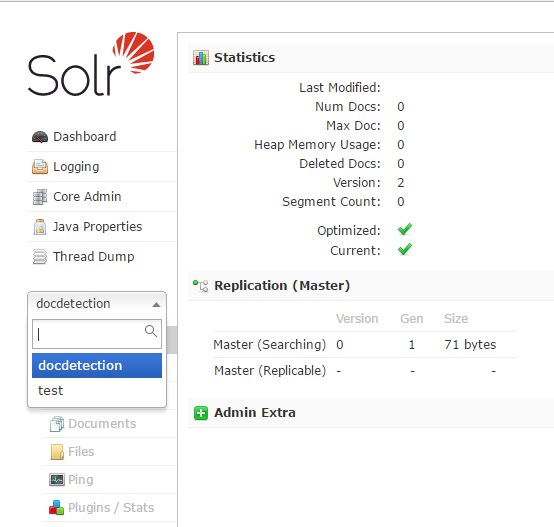
Task: Click the Deleted Docs label
Action: [340, 164]
